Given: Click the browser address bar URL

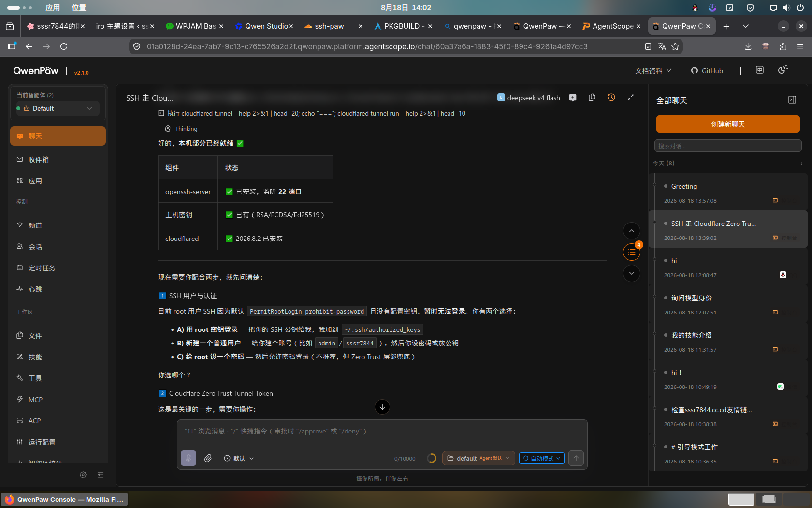Looking at the screenshot, I should tap(367, 46).
